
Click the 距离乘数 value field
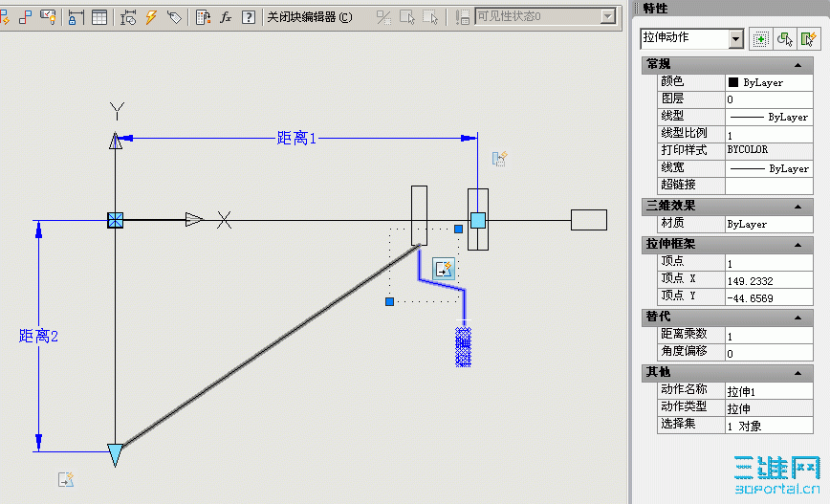coord(769,335)
